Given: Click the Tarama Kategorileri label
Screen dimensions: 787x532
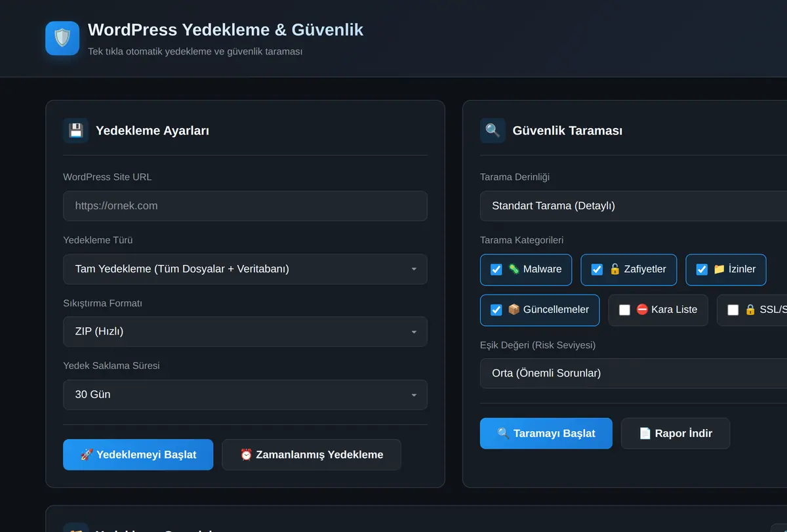Looking at the screenshot, I should [522, 240].
